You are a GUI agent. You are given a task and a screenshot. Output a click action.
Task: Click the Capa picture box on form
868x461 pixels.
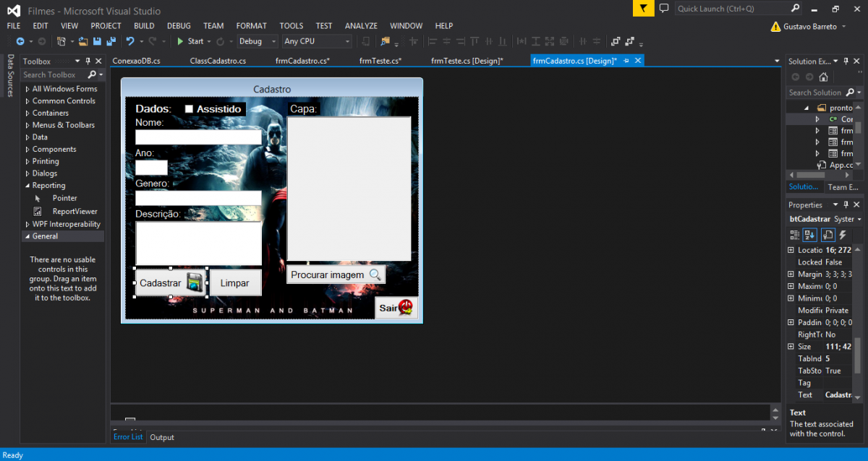point(349,189)
